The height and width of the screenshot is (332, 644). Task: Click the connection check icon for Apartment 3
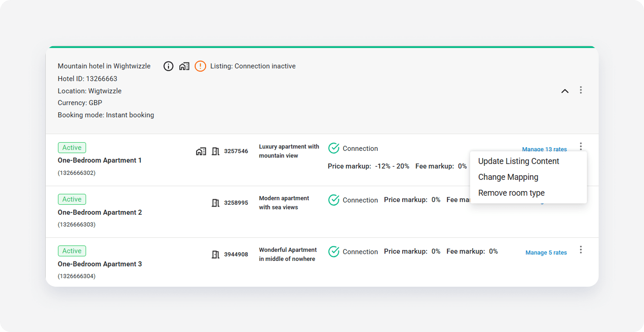[x=334, y=252]
